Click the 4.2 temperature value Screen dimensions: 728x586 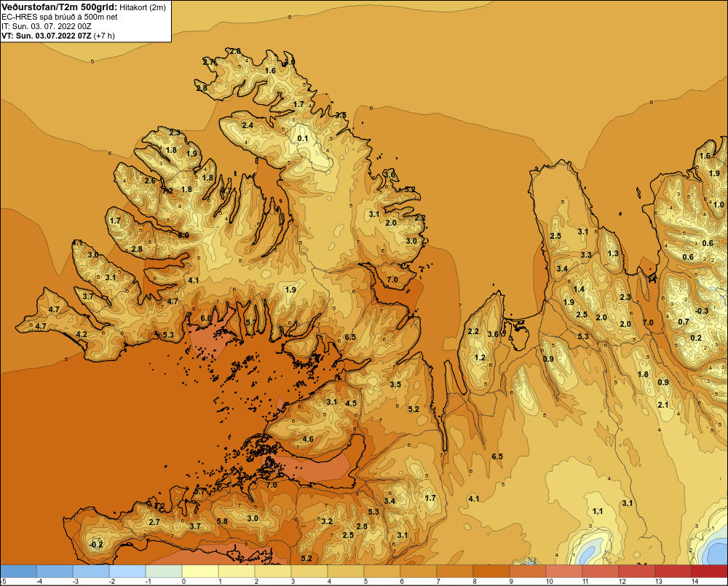[82, 334]
